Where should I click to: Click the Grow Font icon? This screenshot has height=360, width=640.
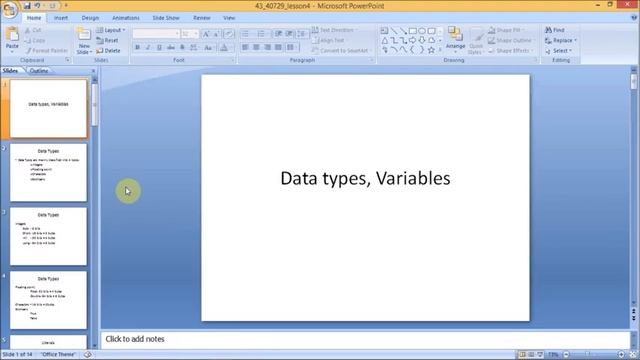[x=206, y=34]
